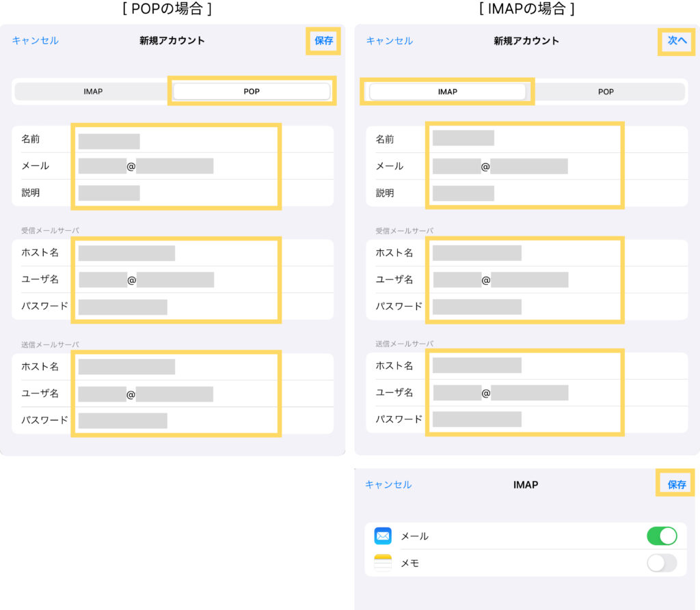Screen dimensions: 700x610
Task: Tap 次へ in the IMAP new account panel
Action: [677, 40]
